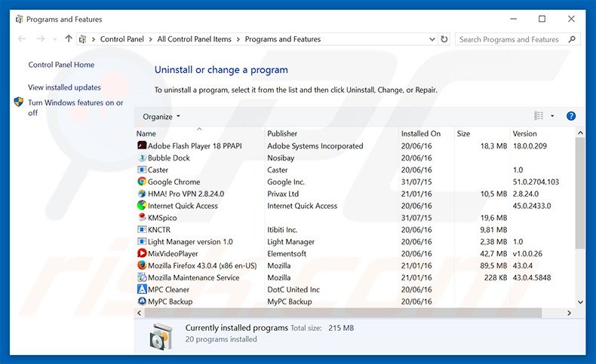Click the 89,5 MB size cell
Image resolution: width=596 pixels, height=364 pixels.
pos(493,266)
